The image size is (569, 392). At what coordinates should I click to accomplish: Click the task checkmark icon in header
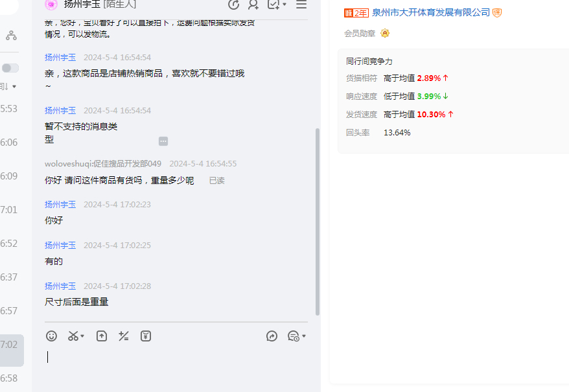tap(273, 5)
